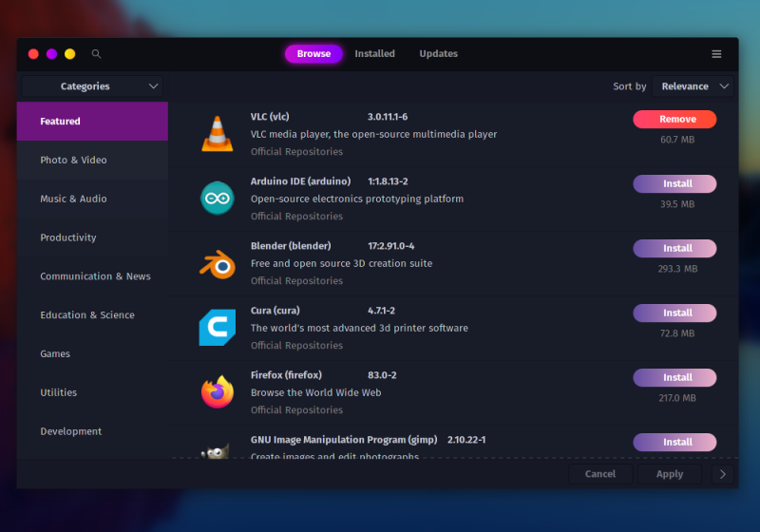
Task: Click the Blender application icon
Action: [x=218, y=264]
